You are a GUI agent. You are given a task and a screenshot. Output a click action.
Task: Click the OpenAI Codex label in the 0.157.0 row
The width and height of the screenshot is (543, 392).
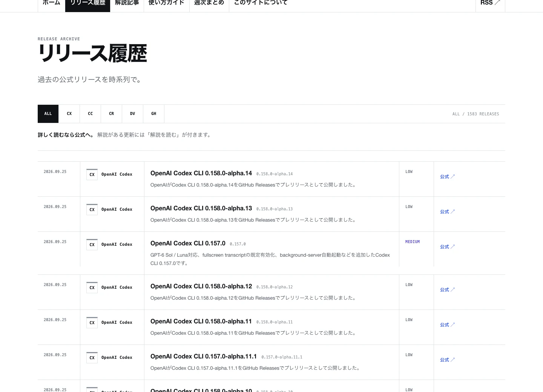117,245
